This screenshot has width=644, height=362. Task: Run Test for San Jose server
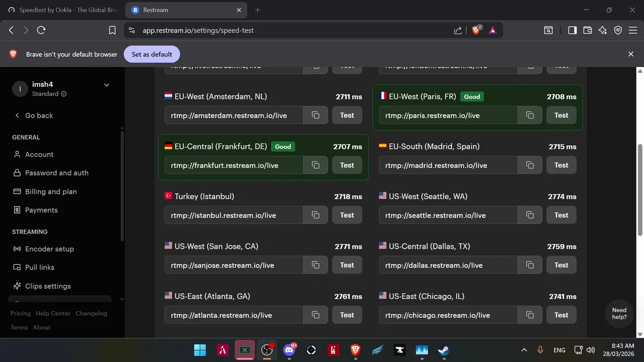point(347,265)
